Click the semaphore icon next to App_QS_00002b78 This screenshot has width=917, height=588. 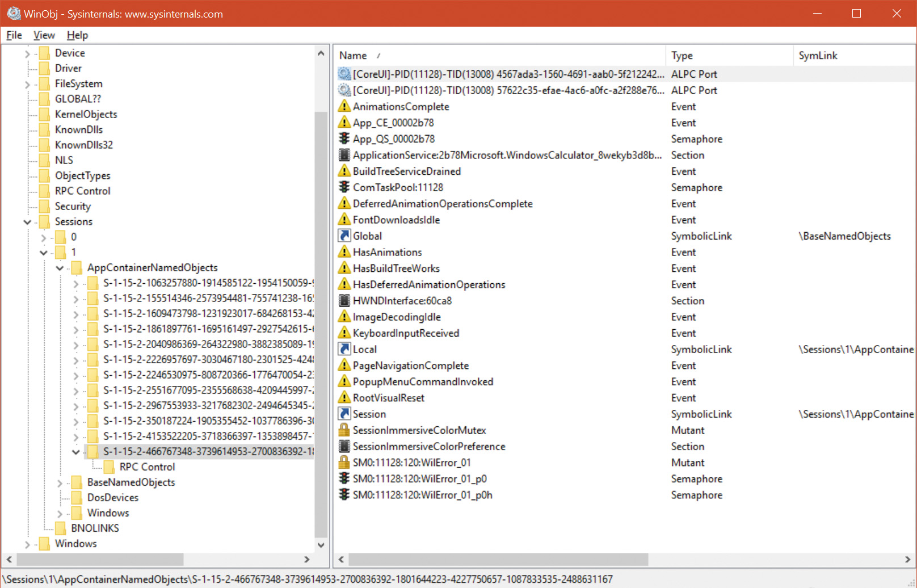click(x=344, y=139)
